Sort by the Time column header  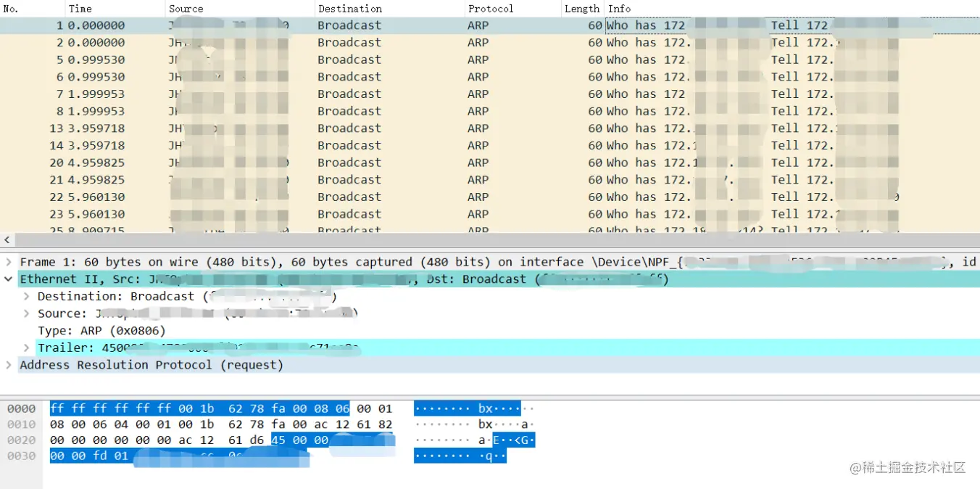coord(115,9)
